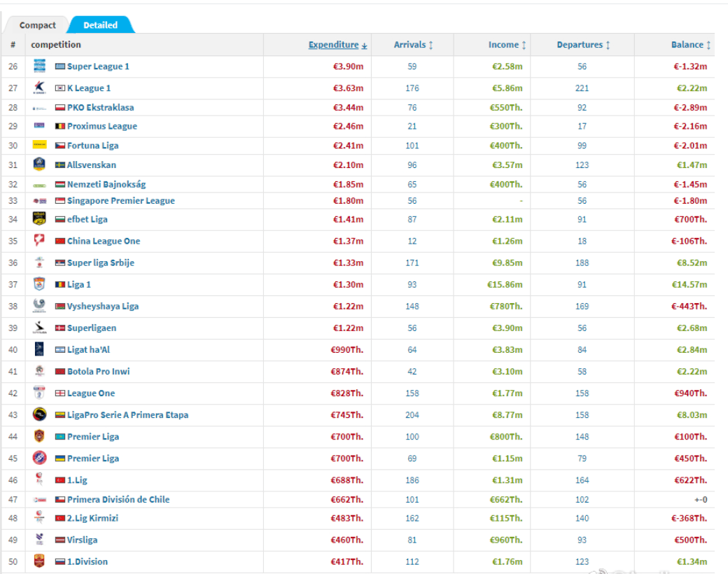This screenshot has height=574, width=728.
Task: Click the +-0 balance for Primera División de Chile
Action: (x=701, y=500)
